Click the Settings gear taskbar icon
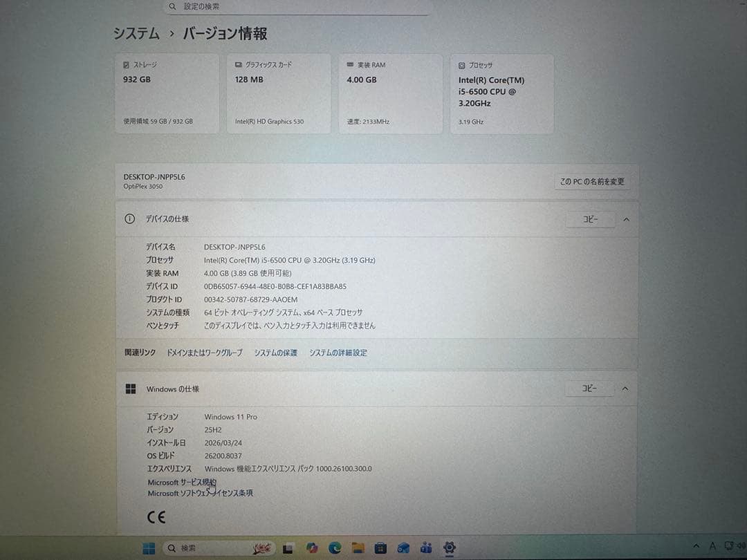Viewport: 747px width, 560px height. (x=449, y=548)
